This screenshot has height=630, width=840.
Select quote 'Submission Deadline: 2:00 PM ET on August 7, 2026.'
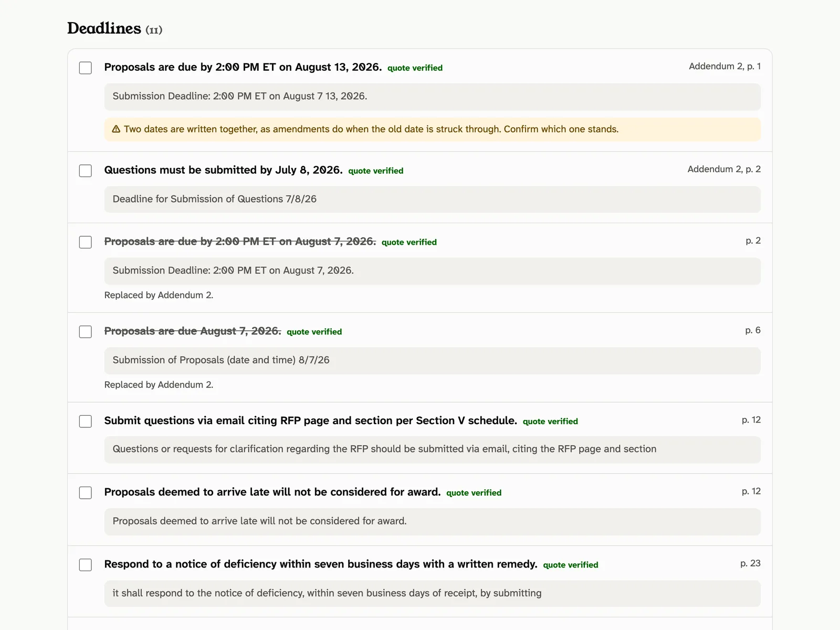(x=432, y=271)
